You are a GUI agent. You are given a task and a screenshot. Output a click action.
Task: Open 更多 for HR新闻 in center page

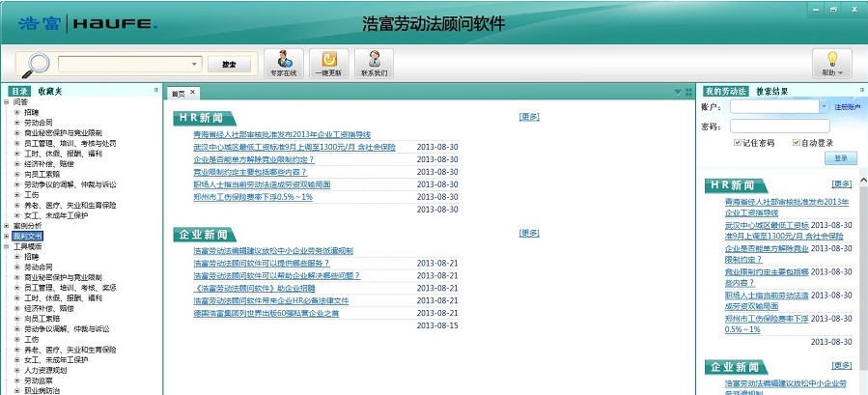[x=529, y=117]
